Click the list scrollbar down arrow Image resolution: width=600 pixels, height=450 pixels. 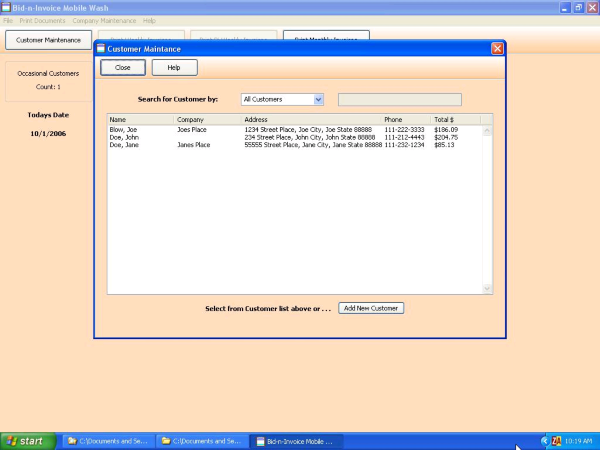(x=488, y=289)
